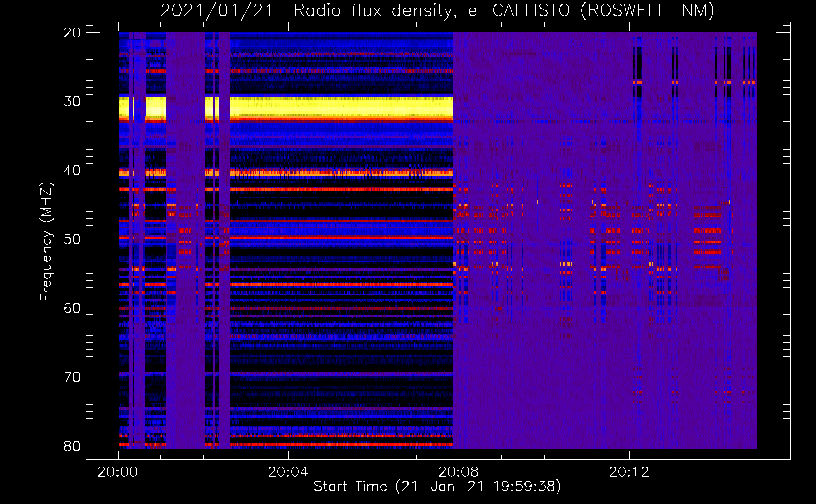Click the "Start Time (21-Jan-21 19:59:38)" x-axis label
816x504 pixels.
coord(437,487)
